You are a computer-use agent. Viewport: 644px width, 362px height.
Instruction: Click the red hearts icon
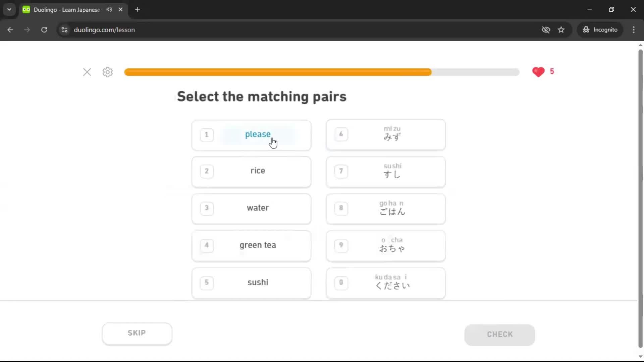coord(538,72)
